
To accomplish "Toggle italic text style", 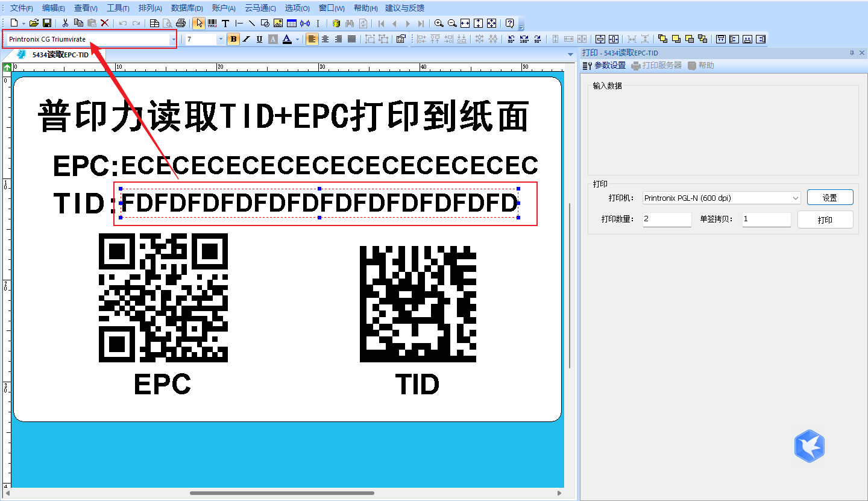I will (x=246, y=39).
